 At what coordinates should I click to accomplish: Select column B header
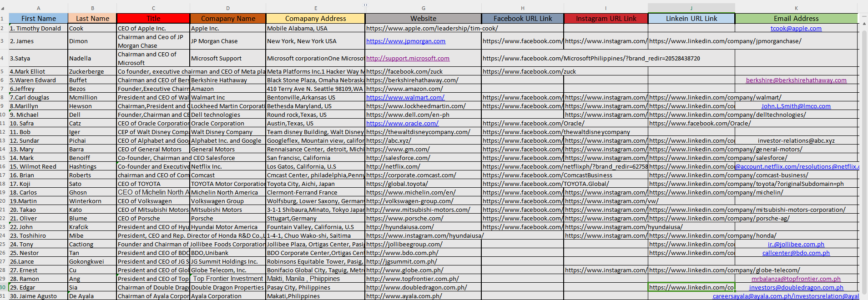coord(92,8)
